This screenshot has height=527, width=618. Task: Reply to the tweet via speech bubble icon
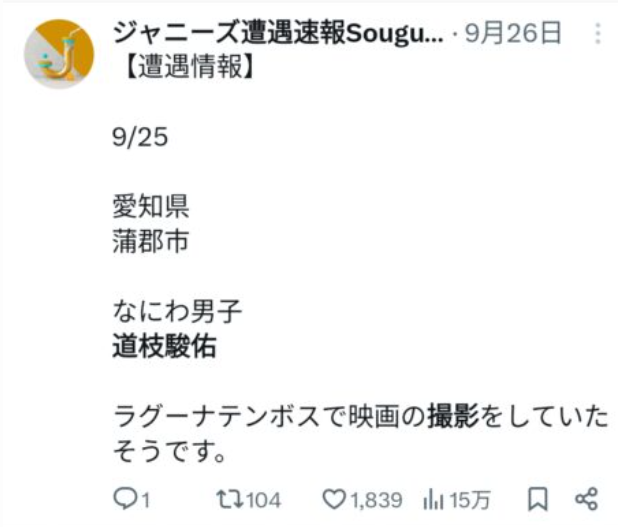click(x=123, y=499)
